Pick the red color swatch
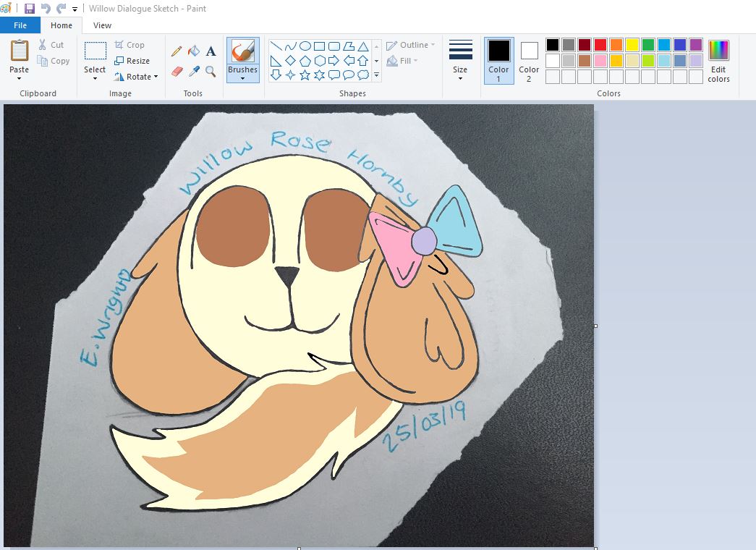756x550 pixels. pyautogui.click(x=600, y=45)
